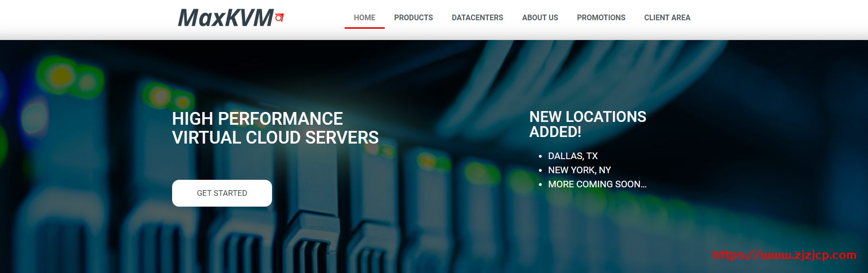
Task: Click the red underline beneath Home
Action: point(364,28)
